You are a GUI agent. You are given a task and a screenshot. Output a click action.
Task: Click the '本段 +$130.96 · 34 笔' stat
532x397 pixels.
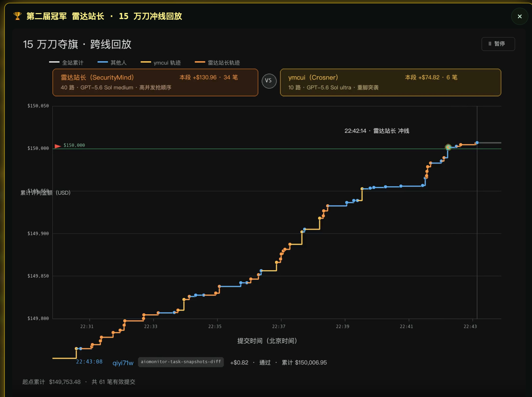point(208,77)
